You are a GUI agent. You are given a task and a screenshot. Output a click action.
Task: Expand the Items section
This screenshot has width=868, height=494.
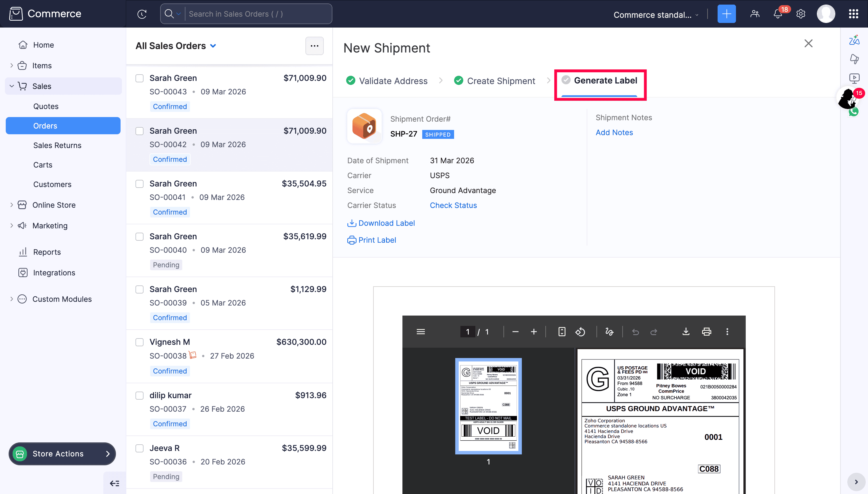11,65
